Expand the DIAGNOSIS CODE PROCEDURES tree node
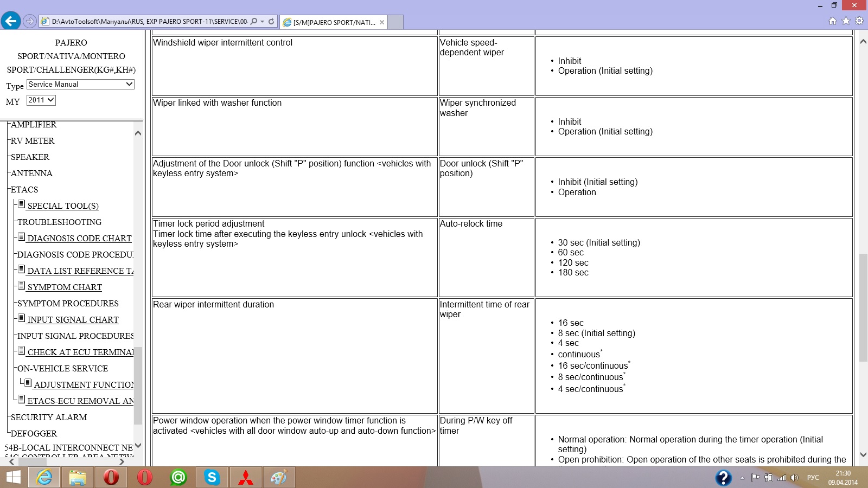The image size is (868, 488). (x=75, y=254)
